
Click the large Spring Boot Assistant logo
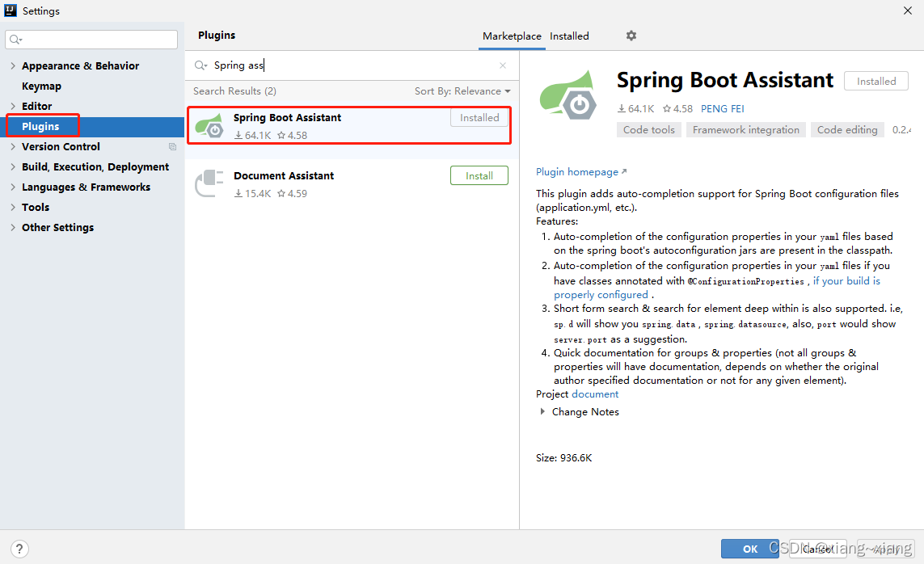click(x=568, y=95)
